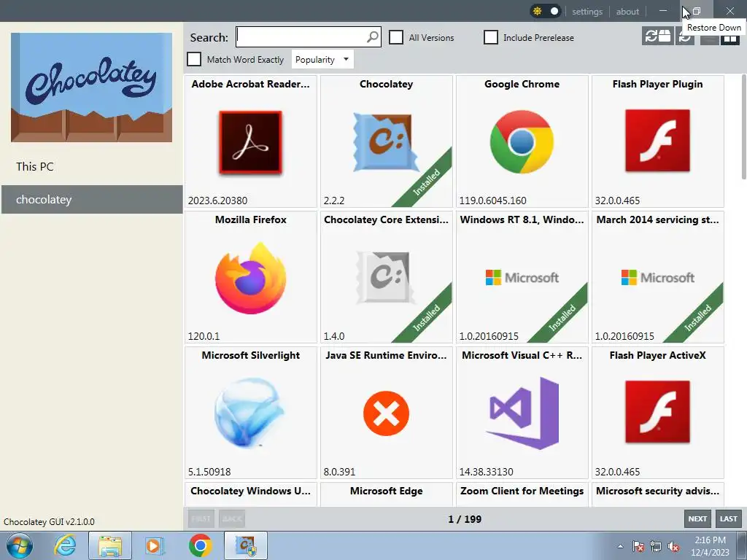Click Installed ribbon on Chocolatey Core Extension

click(427, 317)
